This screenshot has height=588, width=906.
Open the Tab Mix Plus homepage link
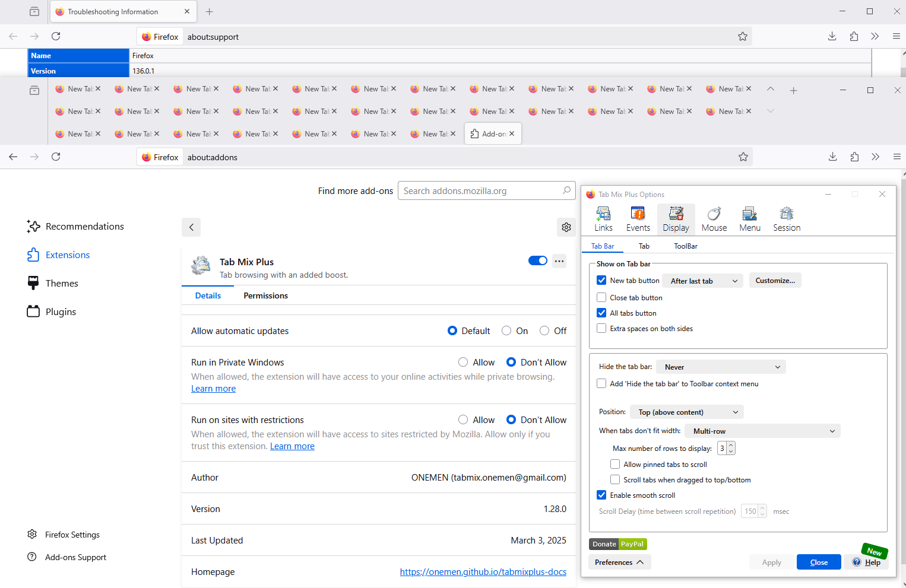coord(483,572)
